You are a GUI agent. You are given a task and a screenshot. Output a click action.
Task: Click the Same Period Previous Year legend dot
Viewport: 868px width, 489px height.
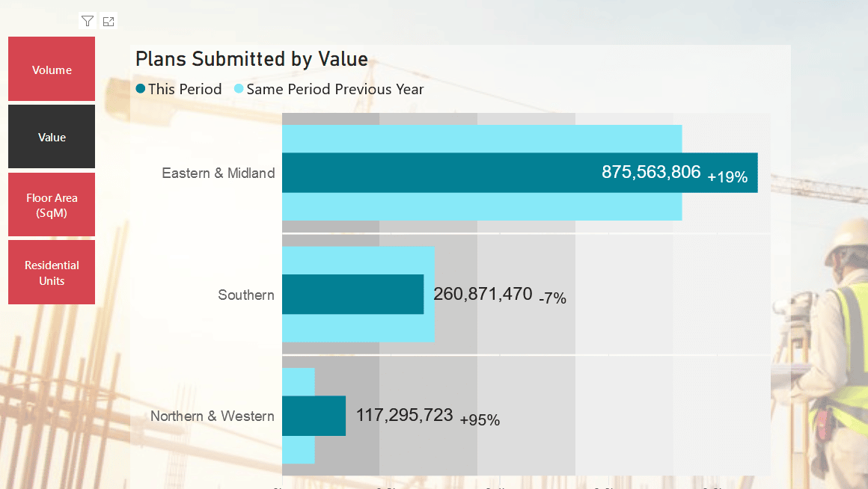pyautogui.click(x=239, y=89)
